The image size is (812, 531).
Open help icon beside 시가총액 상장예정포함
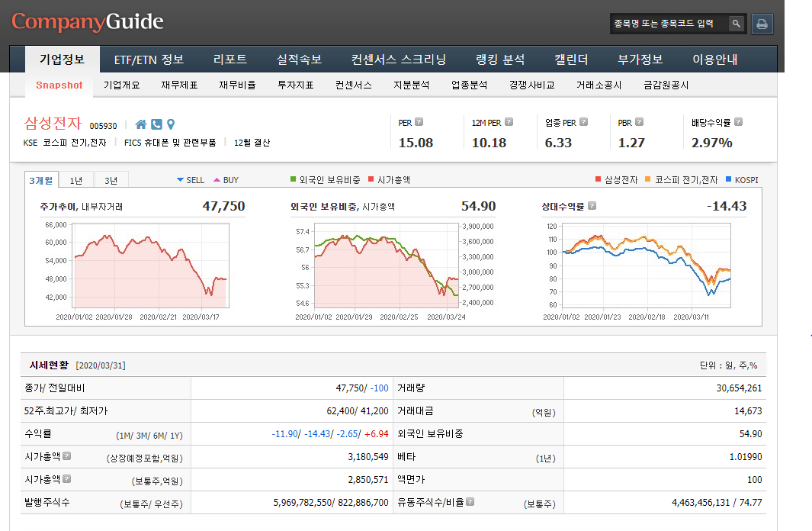pos(67,456)
